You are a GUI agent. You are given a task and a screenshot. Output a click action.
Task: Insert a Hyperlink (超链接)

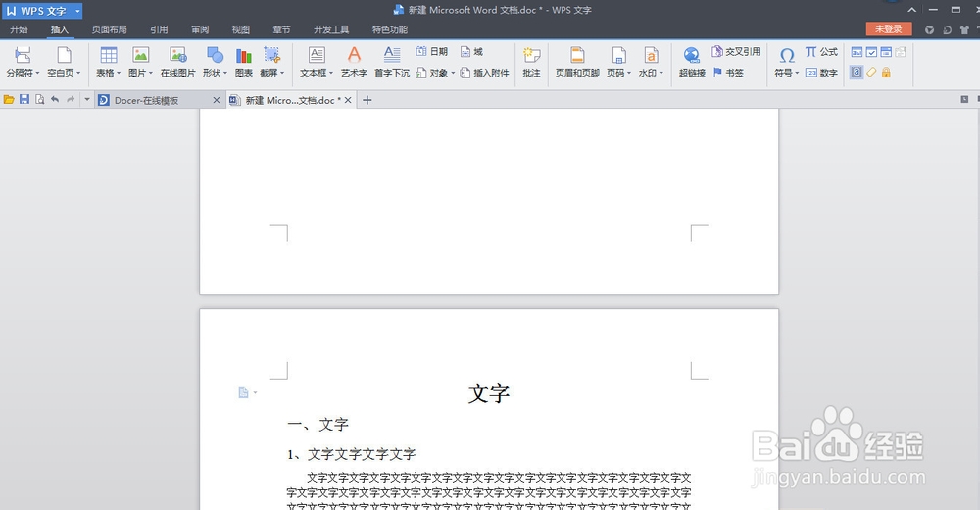(x=692, y=62)
